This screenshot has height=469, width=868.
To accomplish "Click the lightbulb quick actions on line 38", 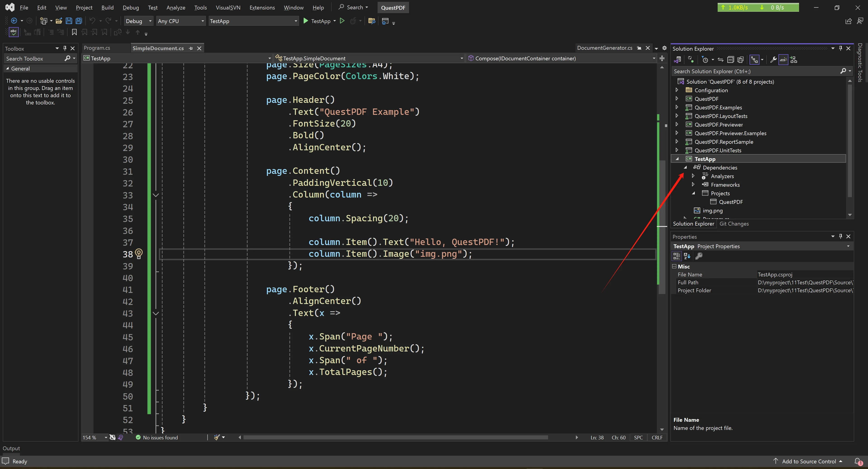I will point(139,254).
